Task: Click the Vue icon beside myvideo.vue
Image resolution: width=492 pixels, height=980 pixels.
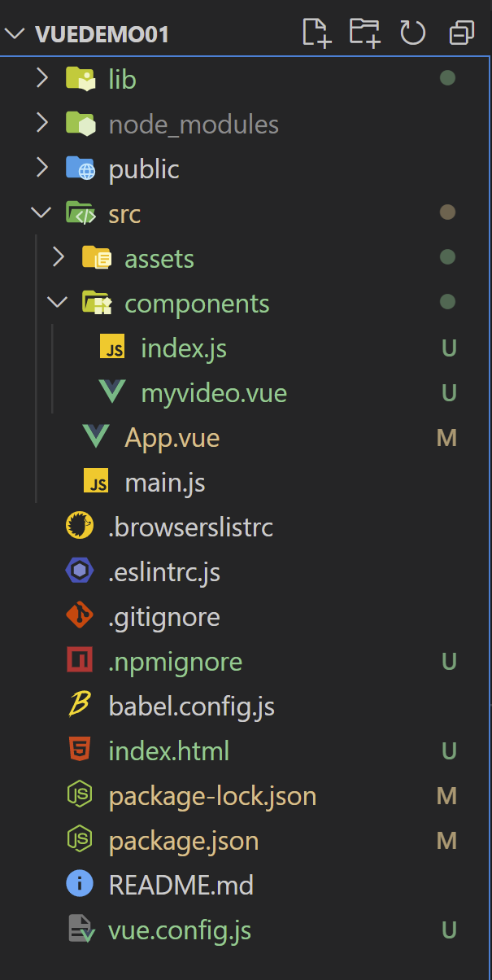Action: point(112,393)
